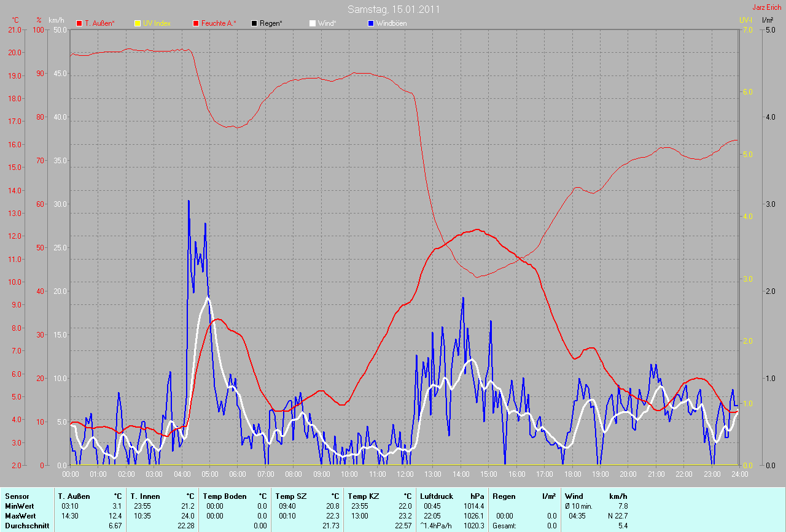Select the 'Wind*' legend label
Viewport: 786px width, 532px height.
327,23
